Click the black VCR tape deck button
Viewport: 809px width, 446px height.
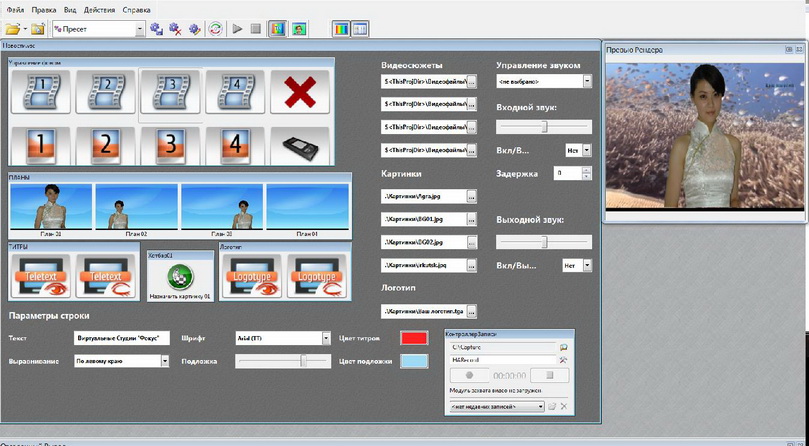[x=300, y=144]
